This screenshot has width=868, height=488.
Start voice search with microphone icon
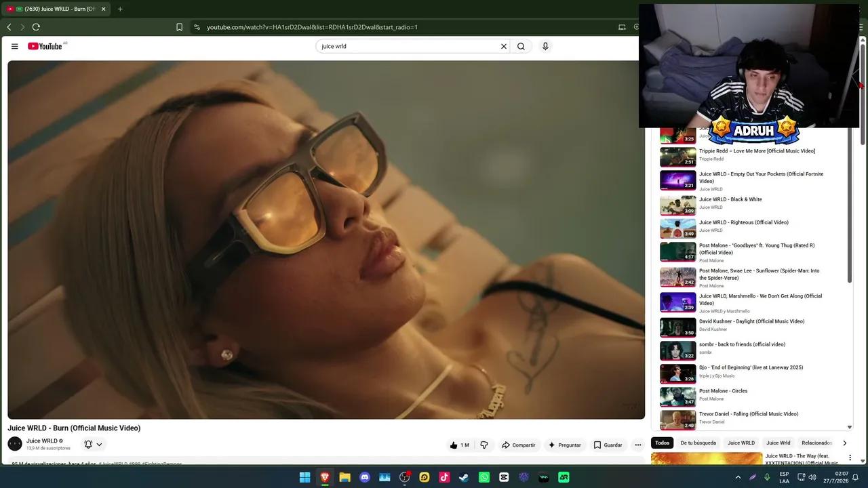pos(545,46)
